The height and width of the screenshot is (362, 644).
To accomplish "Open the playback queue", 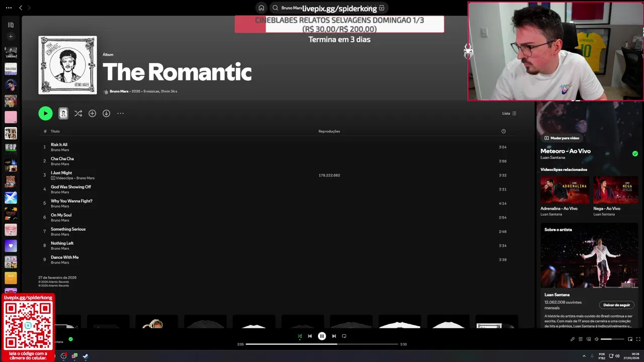I will point(581,339).
